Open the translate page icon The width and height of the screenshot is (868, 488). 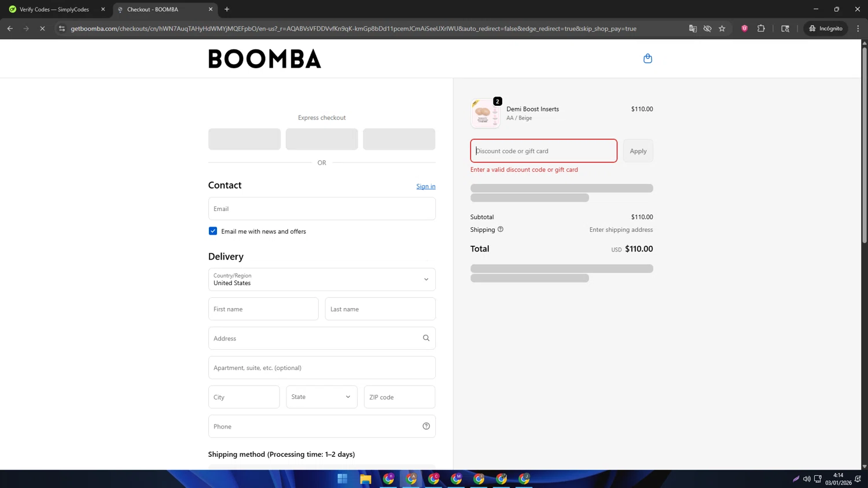click(x=693, y=28)
